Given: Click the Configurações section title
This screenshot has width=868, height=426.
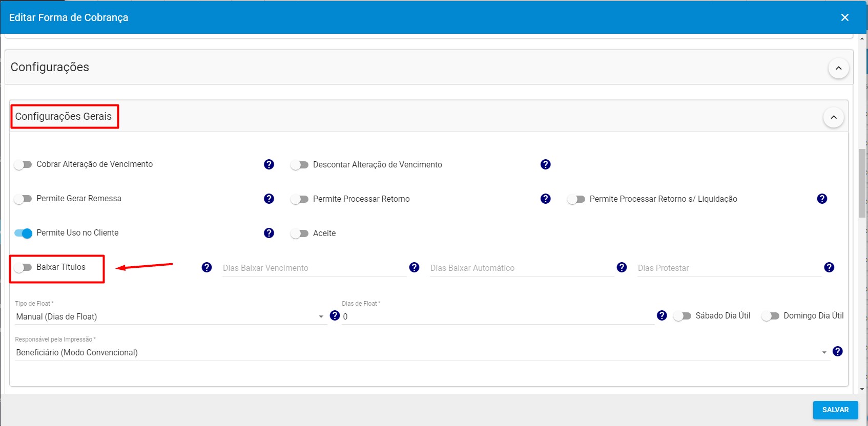Looking at the screenshot, I should 50,67.
